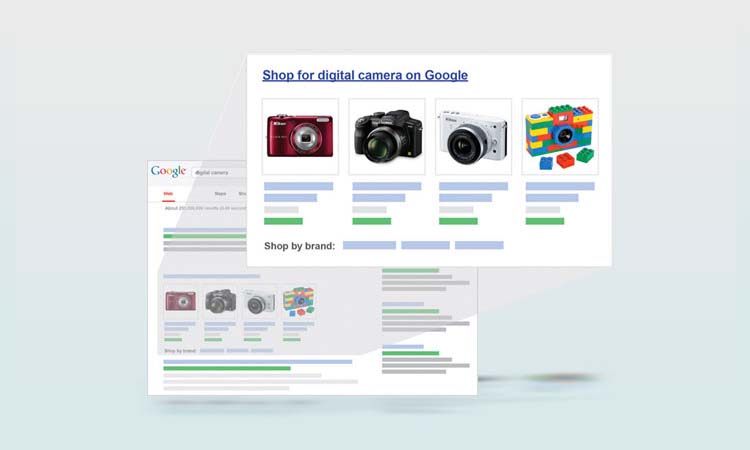Choose the colorful Lego camera in the enlarged panel
The height and width of the screenshot is (450, 750).
[x=560, y=137]
